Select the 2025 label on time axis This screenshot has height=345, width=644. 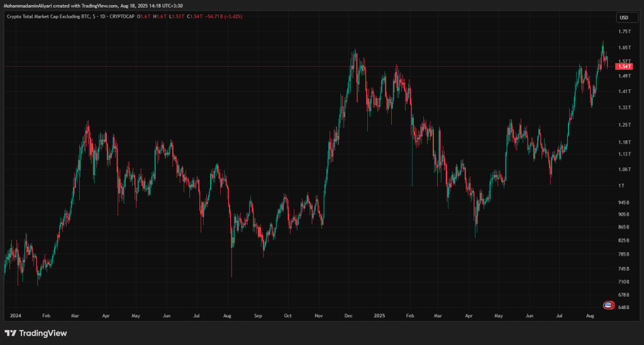(x=378, y=314)
